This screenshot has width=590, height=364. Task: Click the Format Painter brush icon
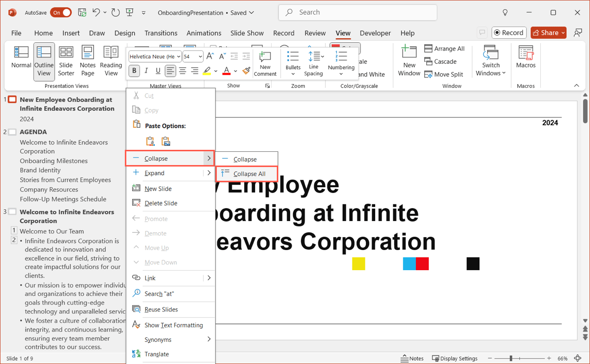246,71
